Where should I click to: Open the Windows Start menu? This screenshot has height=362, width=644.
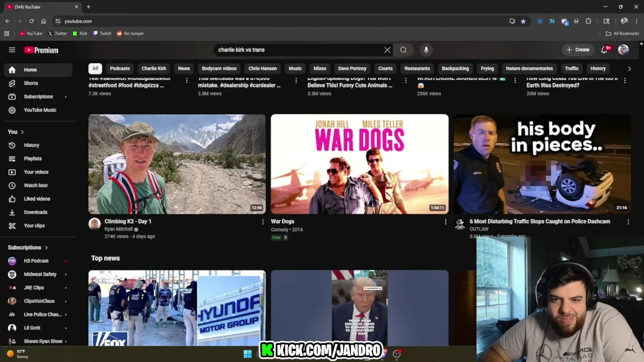coord(248,354)
